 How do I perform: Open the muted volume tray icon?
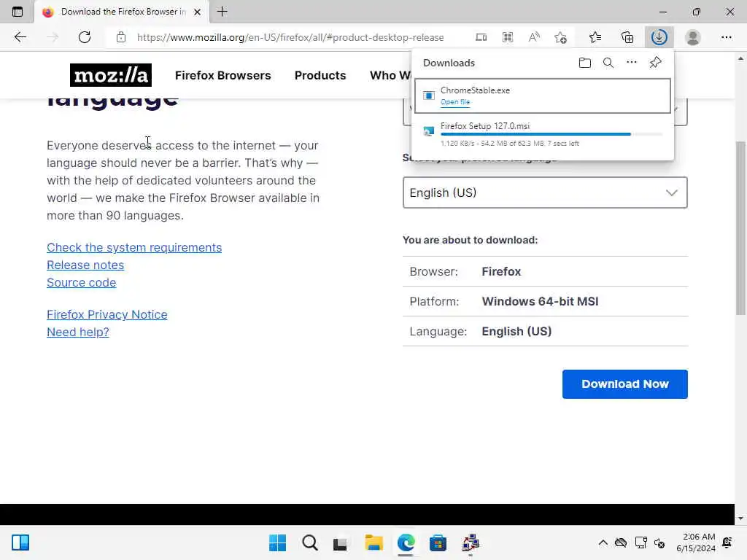coord(659,542)
